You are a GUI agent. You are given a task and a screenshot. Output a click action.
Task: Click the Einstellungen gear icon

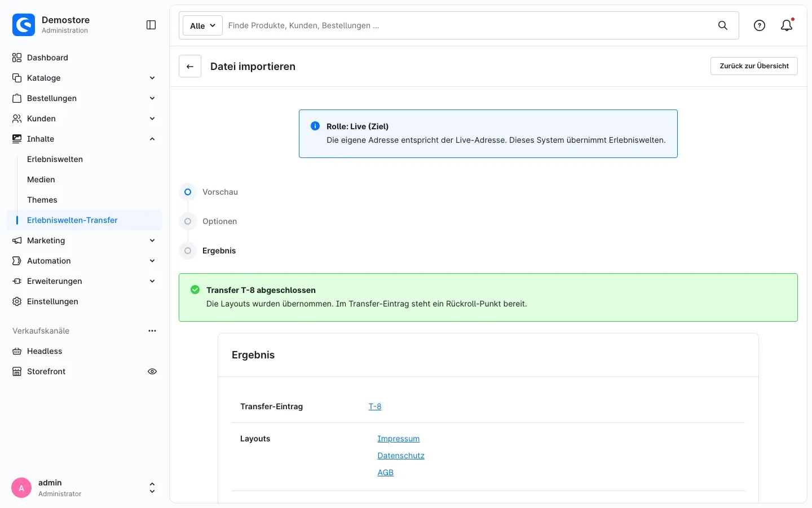pos(17,301)
